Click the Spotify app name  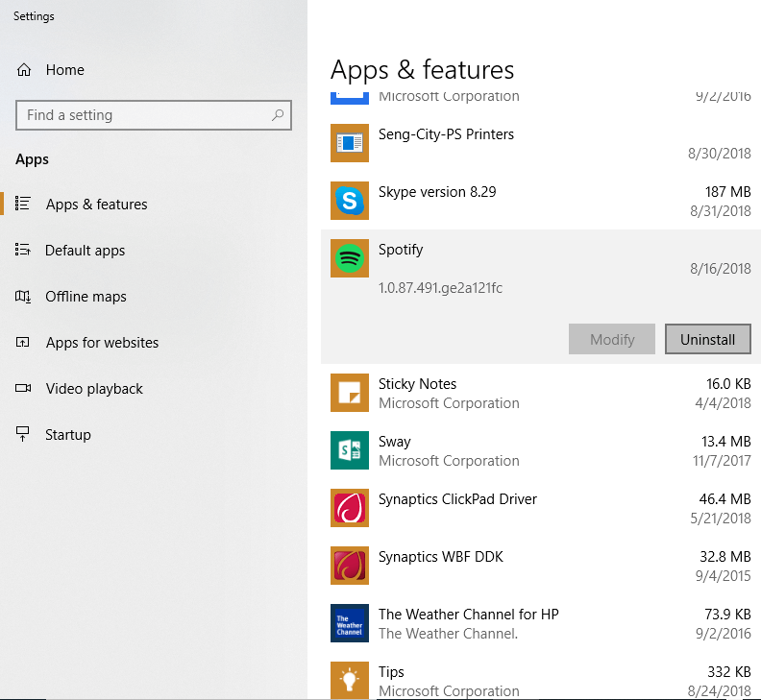[401, 250]
